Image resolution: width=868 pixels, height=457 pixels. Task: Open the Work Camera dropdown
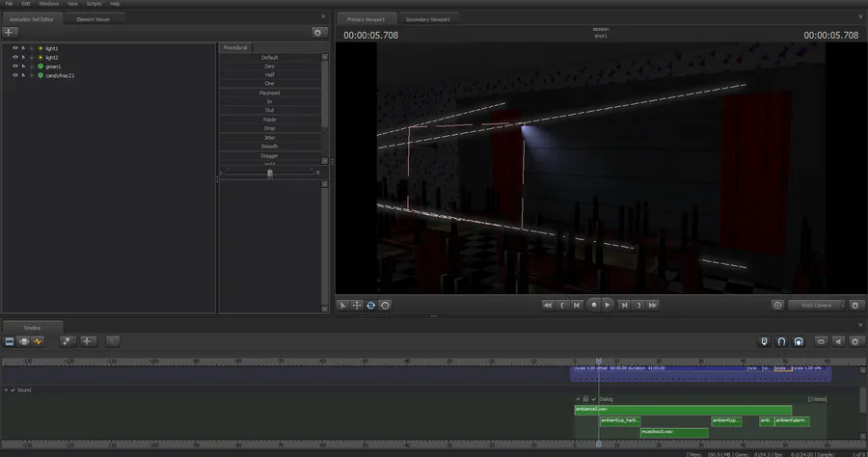tap(817, 306)
